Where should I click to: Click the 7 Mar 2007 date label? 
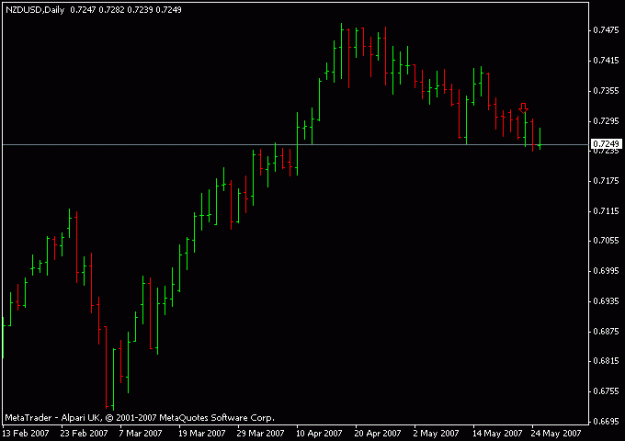[140, 433]
